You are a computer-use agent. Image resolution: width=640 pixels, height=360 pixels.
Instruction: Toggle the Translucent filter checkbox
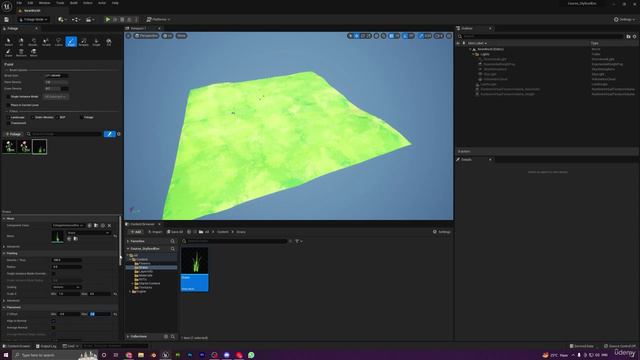[8, 123]
